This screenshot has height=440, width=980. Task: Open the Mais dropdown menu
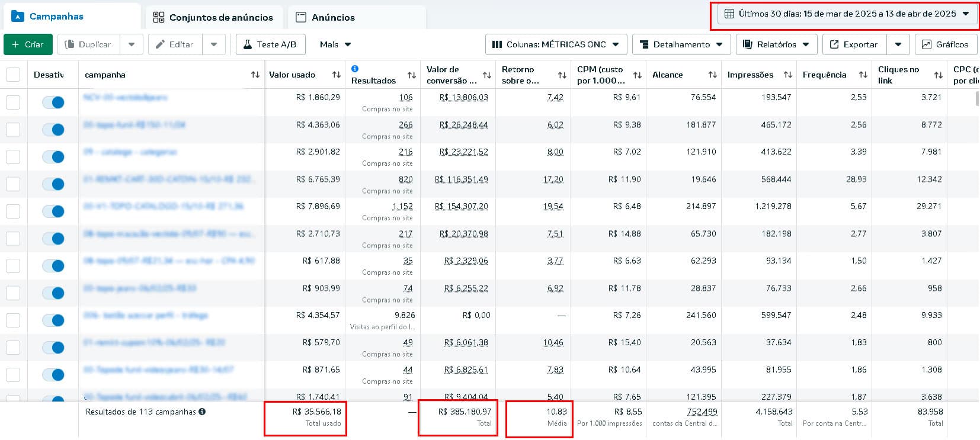coord(335,44)
